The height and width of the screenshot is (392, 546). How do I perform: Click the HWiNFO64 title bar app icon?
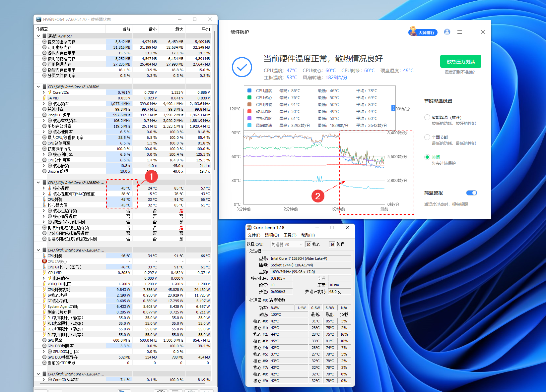point(39,19)
